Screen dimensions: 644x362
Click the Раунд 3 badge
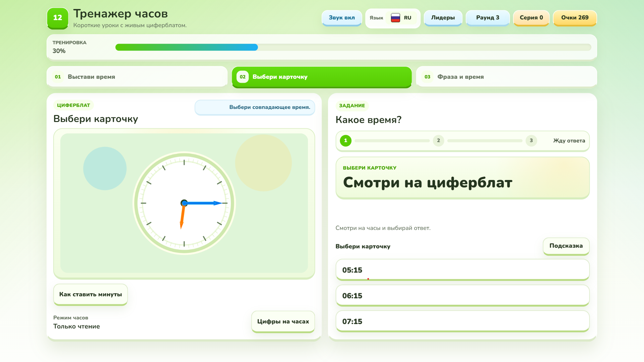click(x=488, y=18)
